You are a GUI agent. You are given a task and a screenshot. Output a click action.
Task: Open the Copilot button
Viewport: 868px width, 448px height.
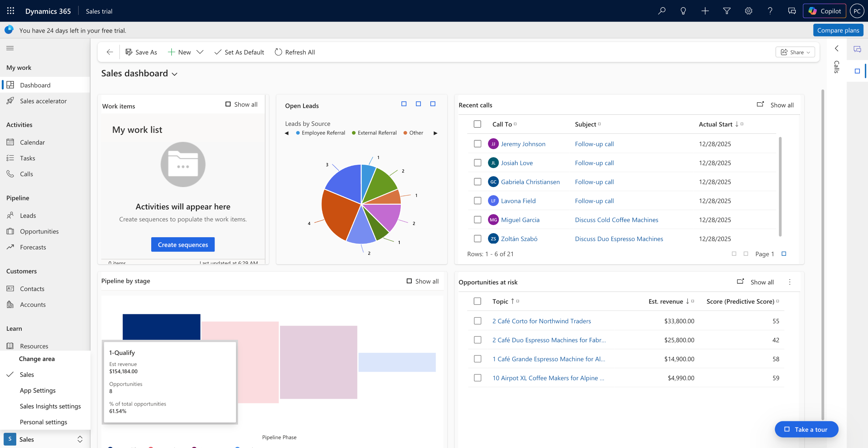tap(824, 11)
